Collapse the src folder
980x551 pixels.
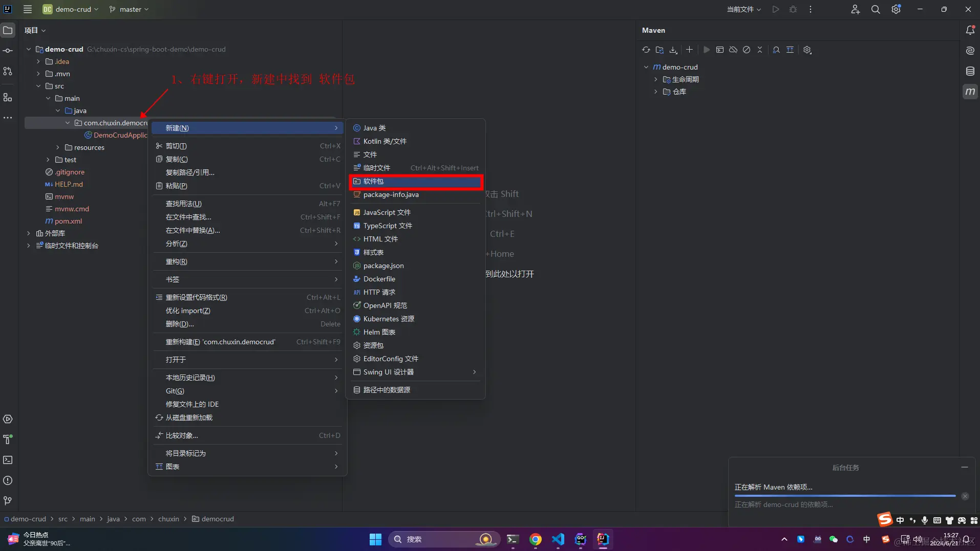pyautogui.click(x=38, y=86)
